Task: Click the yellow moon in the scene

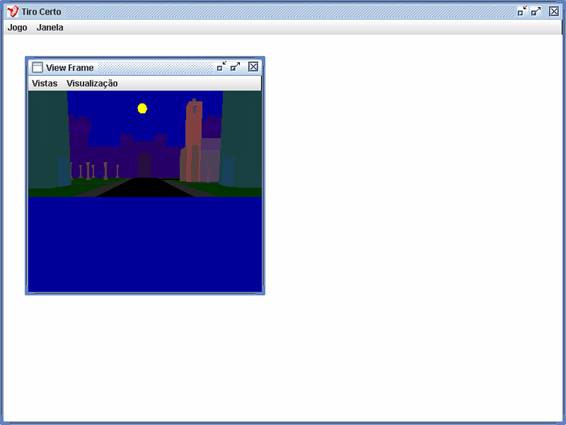Action: (142, 108)
